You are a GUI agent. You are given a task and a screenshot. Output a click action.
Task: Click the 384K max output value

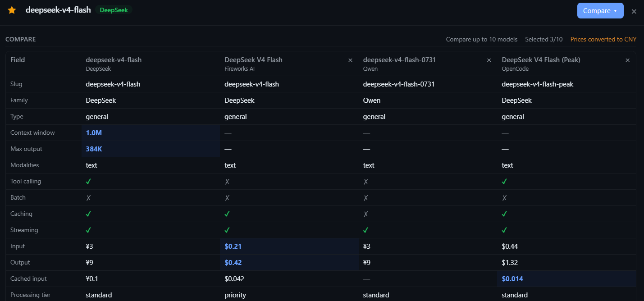click(94, 149)
